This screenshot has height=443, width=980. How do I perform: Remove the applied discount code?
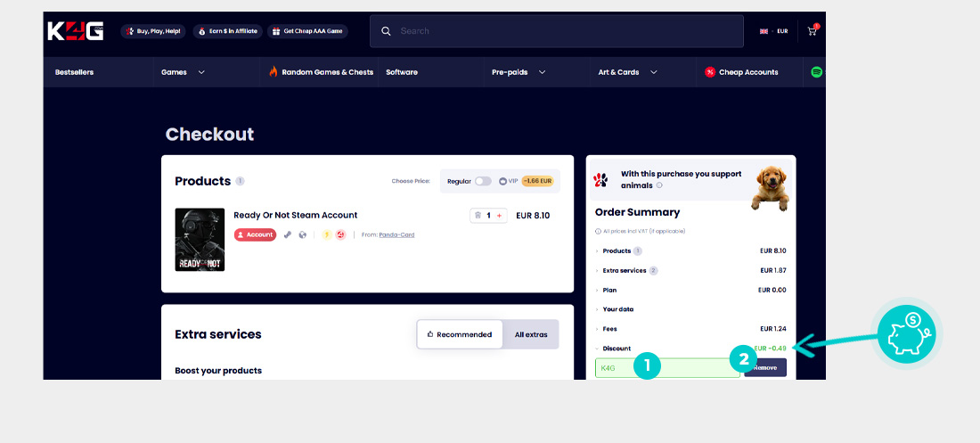(x=765, y=368)
